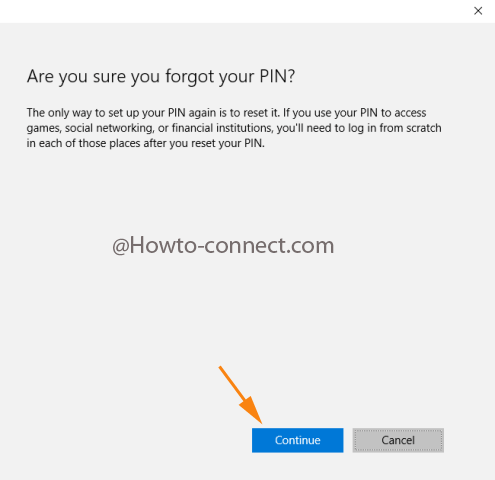
Task: Click the arrowhead pointing at Continue
Action: (x=252, y=411)
